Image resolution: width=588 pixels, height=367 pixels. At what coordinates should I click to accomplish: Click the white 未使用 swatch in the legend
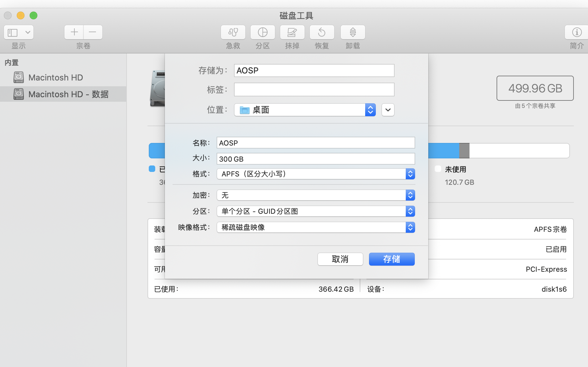point(438,169)
